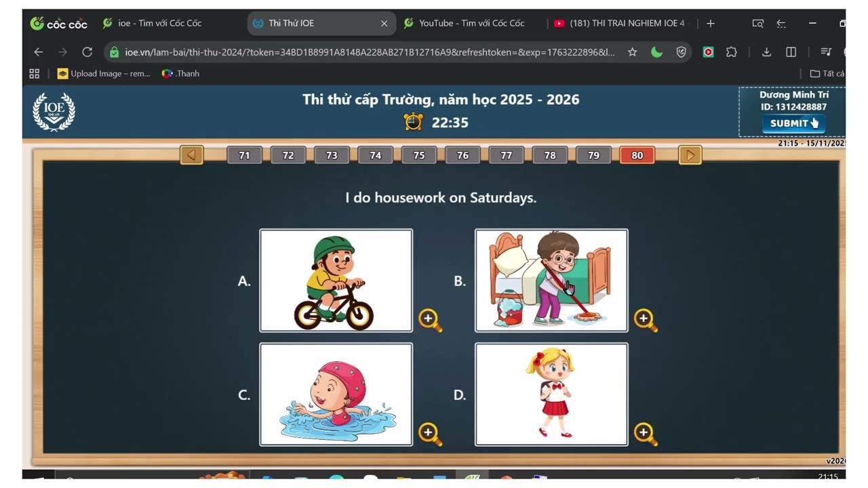Open the 'Upload Image – rem...' bookmark
868x488 pixels.
tap(104, 74)
